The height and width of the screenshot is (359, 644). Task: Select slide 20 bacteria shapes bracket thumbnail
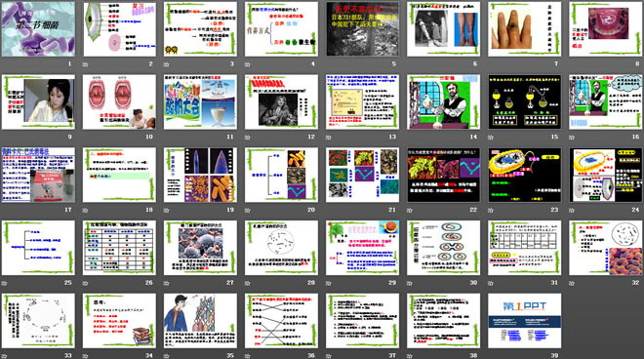click(x=281, y=175)
